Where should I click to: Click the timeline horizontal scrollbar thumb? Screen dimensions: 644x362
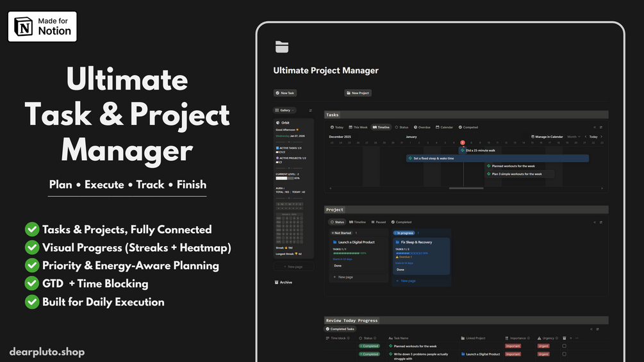(x=466, y=188)
